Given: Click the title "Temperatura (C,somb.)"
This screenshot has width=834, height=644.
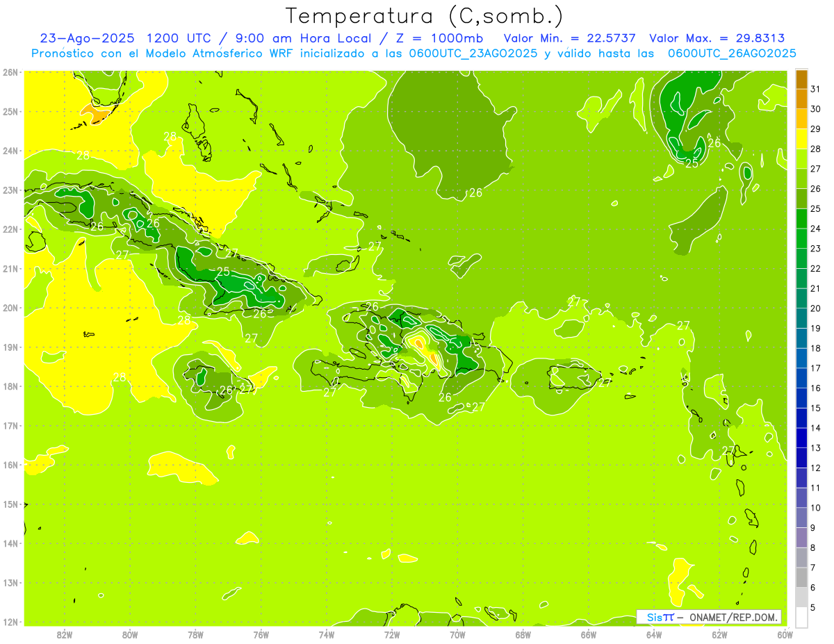Looking at the screenshot, I should pos(425,16).
